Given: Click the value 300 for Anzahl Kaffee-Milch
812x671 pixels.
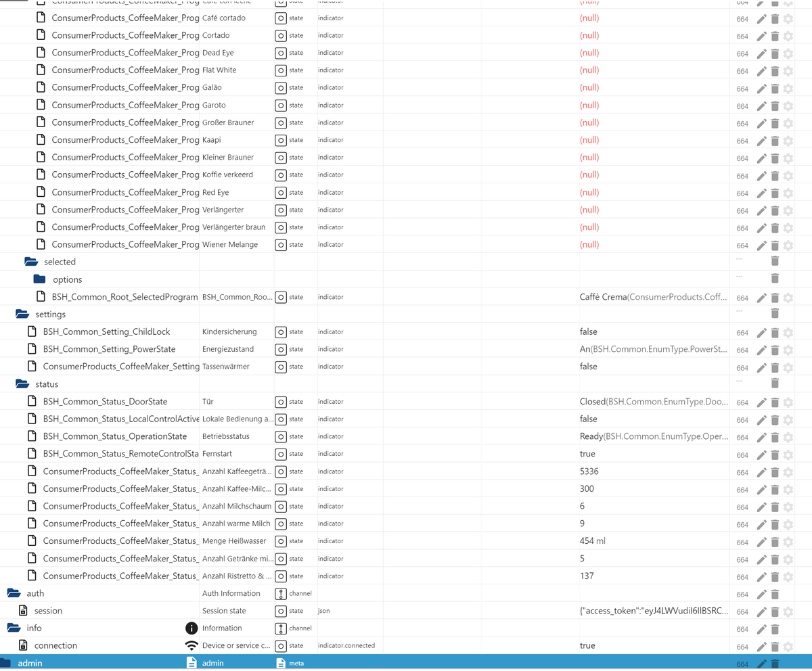Looking at the screenshot, I should tap(587, 488).
